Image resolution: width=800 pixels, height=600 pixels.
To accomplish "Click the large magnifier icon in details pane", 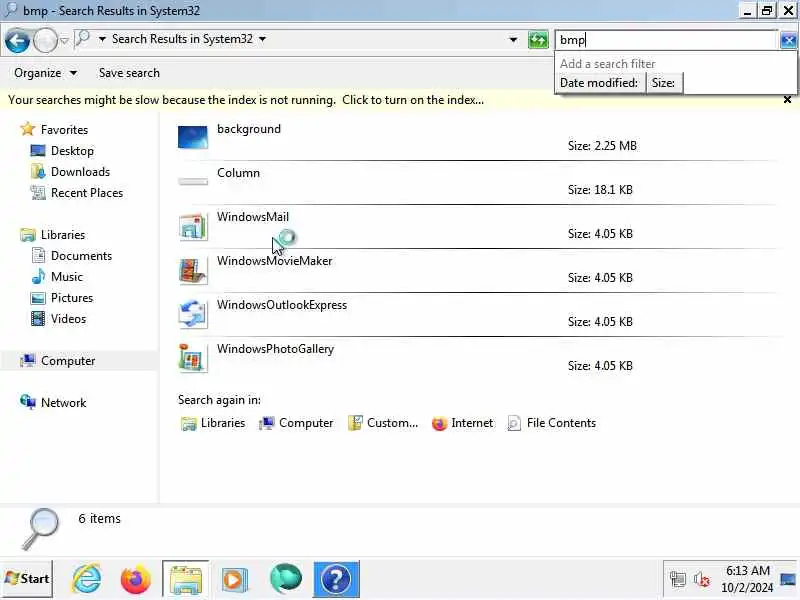I will (41, 529).
